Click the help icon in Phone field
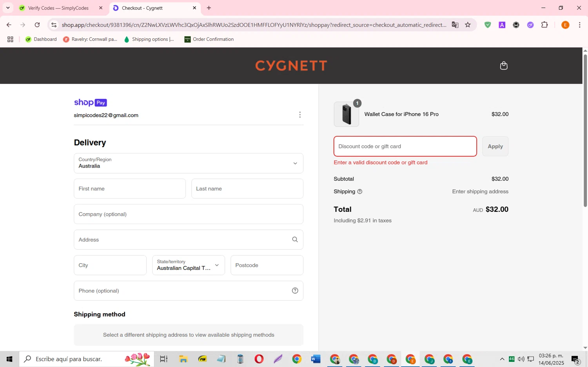 coord(295,291)
